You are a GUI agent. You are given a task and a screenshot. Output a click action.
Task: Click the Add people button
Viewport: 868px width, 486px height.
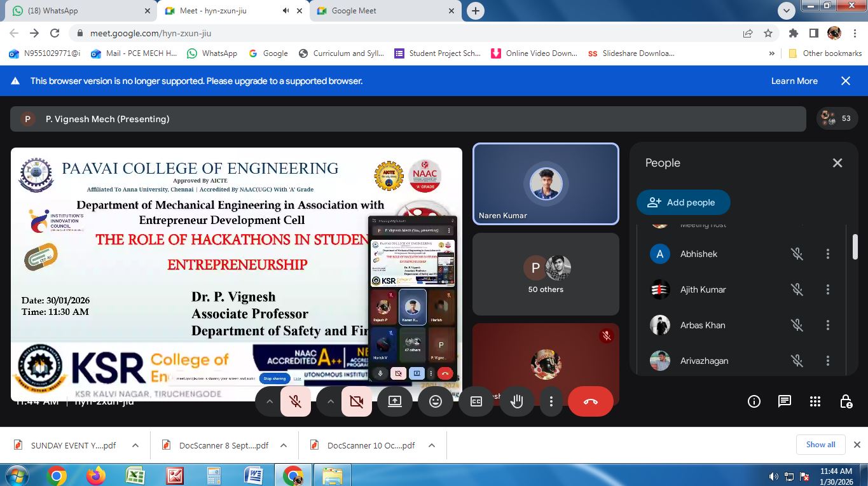pyautogui.click(x=683, y=202)
